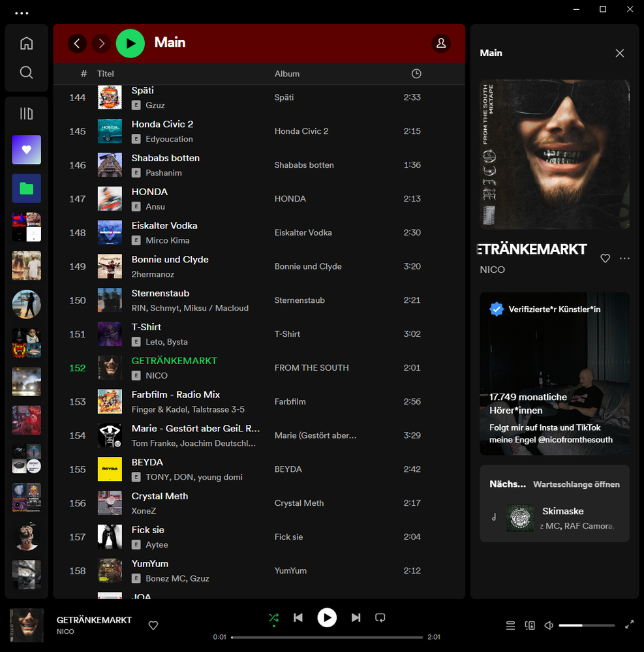The image size is (644, 652).
Task: Toggle the Your Library icon
Action: (26, 114)
